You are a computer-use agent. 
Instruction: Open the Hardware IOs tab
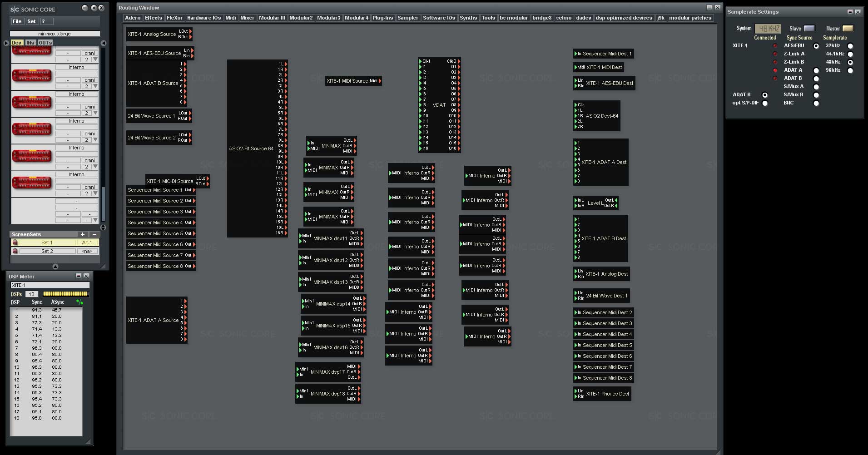pyautogui.click(x=204, y=18)
